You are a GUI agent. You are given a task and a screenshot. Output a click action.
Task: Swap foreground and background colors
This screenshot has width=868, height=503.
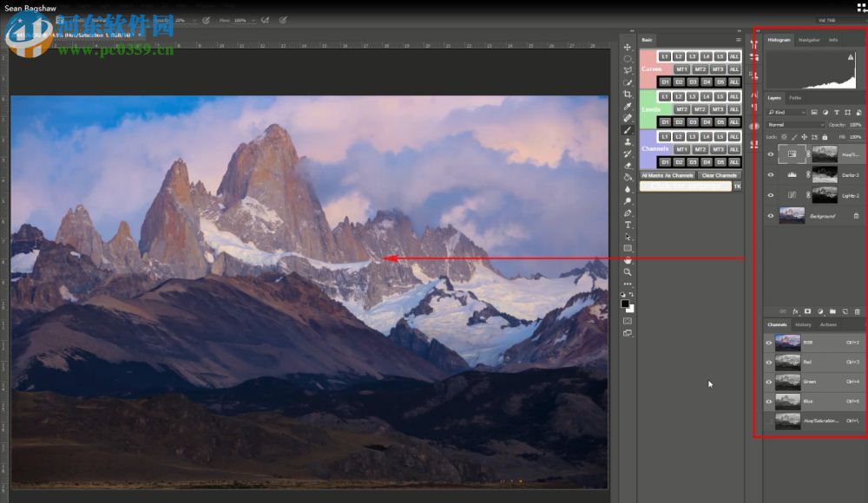pos(631,294)
